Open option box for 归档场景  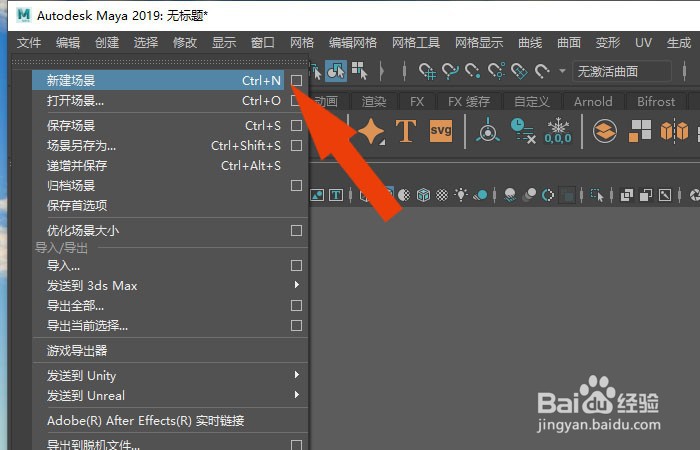[296, 185]
